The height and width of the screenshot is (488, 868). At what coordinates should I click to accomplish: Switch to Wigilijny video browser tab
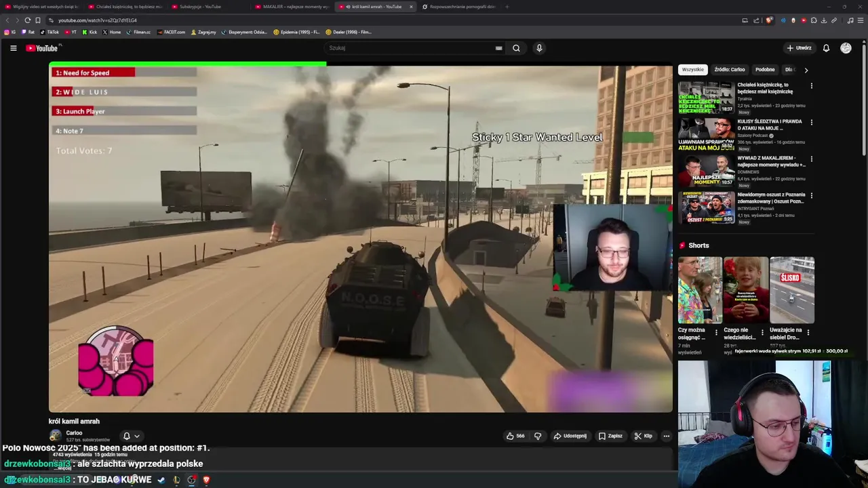point(41,7)
